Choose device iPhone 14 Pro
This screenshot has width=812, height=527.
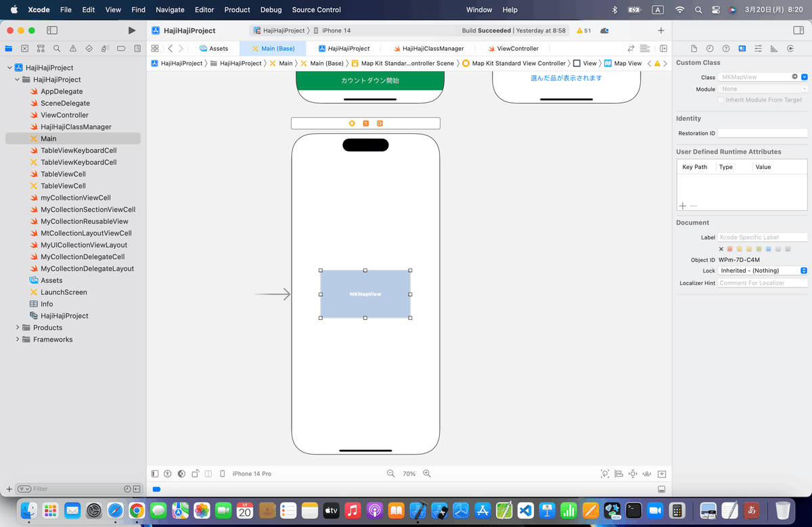click(252, 474)
